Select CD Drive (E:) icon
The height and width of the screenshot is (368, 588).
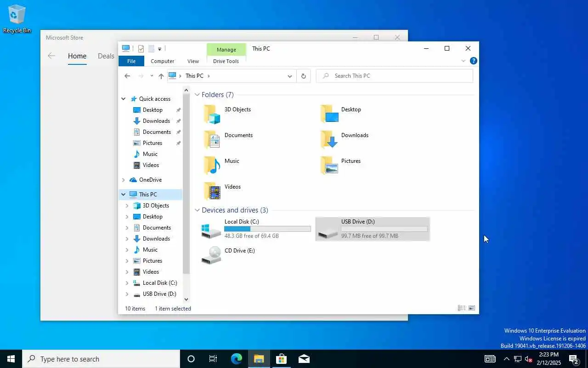point(211,255)
